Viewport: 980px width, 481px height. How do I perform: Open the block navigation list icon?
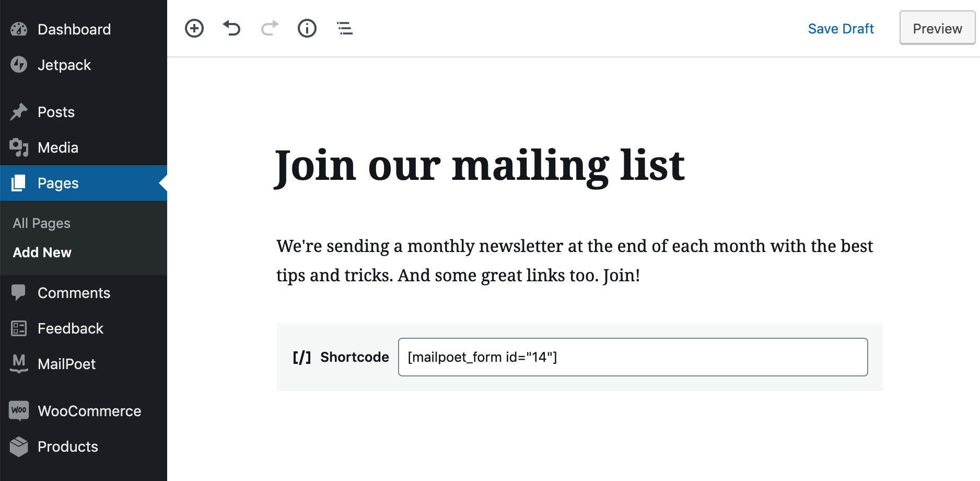tap(345, 28)
